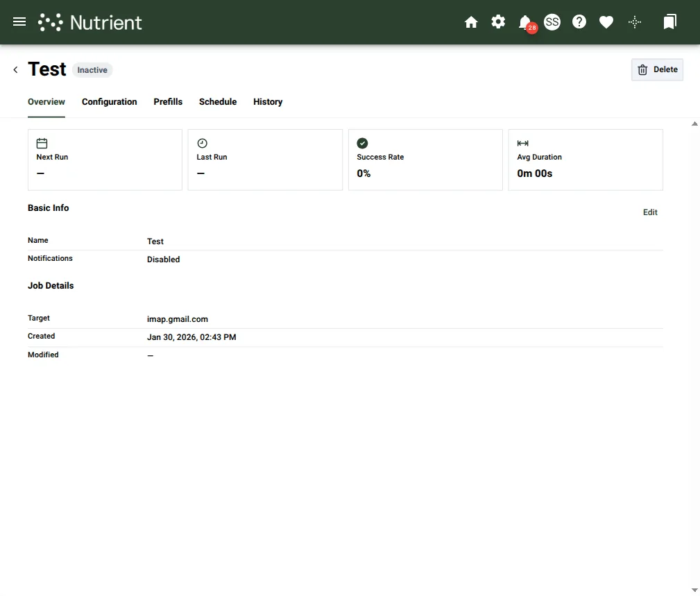The height and width of the screenshot is (596, 700).
Task: Switch to the Schedule tab
Action: click(x=218, y=102)
